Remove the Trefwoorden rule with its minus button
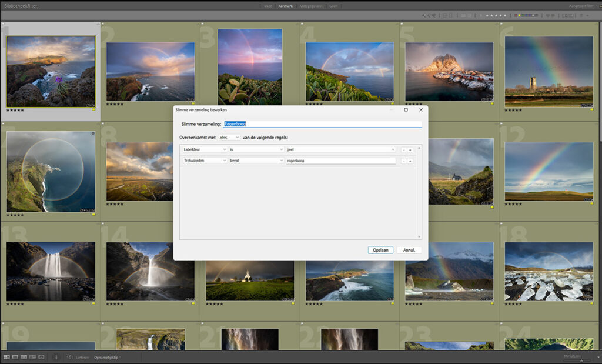The image size is (602, 364). click(404, 161)
